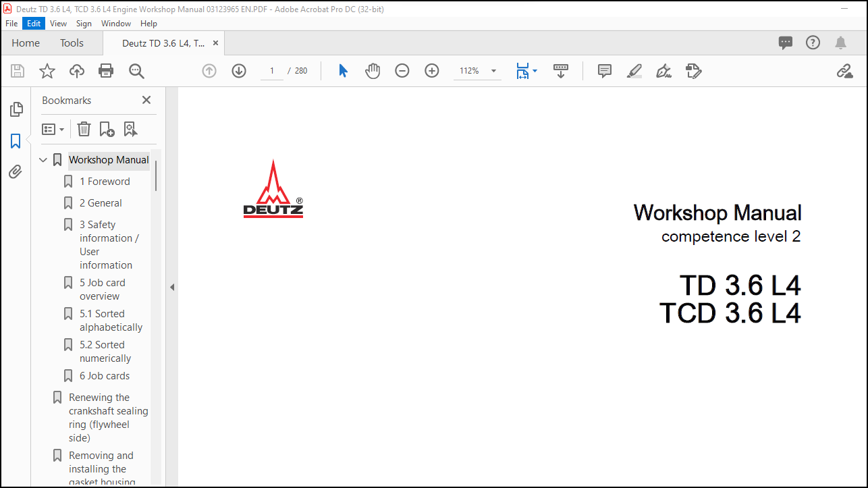Add document to starred favorites
The height and width of the screenshot is (488, 868).
click(x=47, y=71)
